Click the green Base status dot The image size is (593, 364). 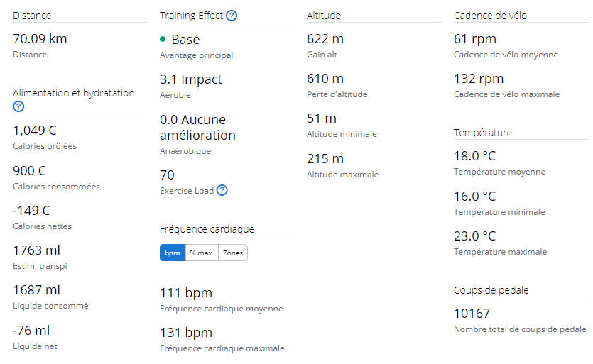pyautogui.click(x=163, y=39)
